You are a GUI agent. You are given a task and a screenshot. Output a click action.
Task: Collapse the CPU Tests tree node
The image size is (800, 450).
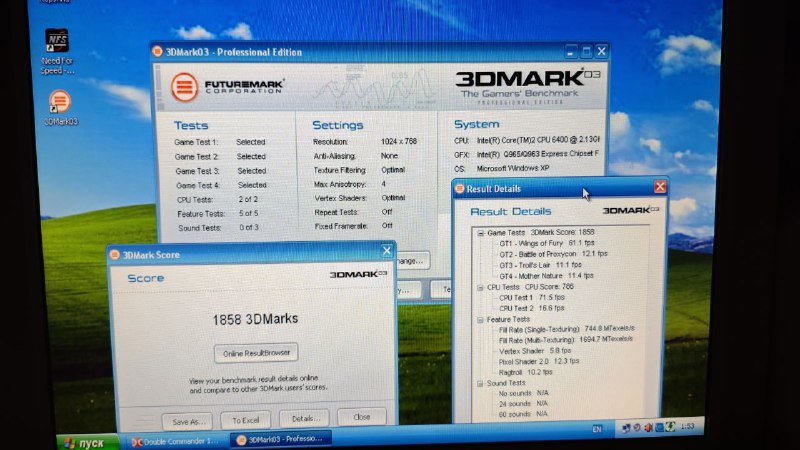(x=480, y=288)
